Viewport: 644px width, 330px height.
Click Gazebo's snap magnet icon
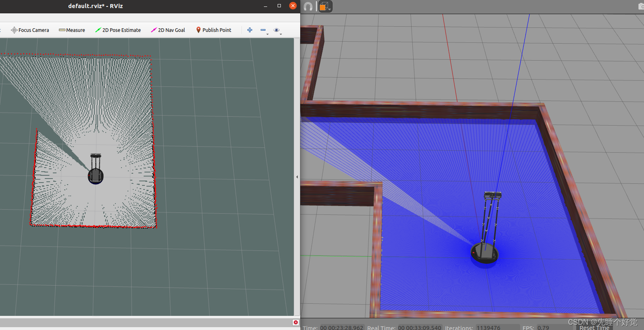pyautogui.click(x=308, y=6)
